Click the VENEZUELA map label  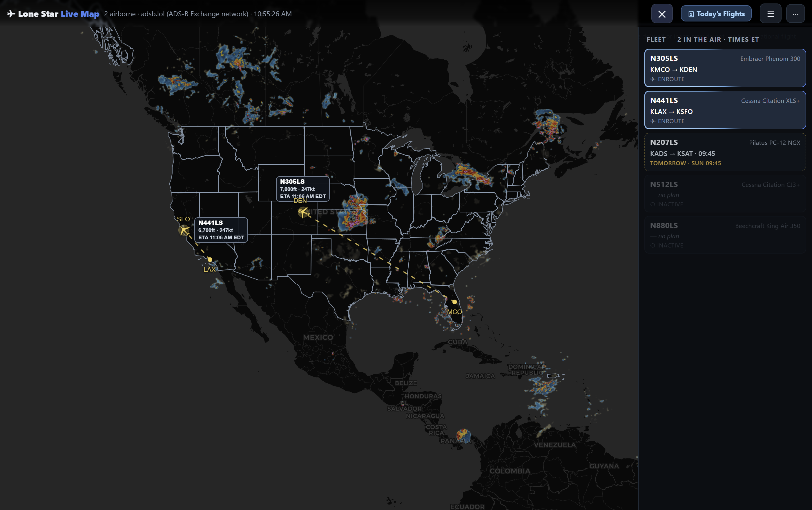(555, 445)
